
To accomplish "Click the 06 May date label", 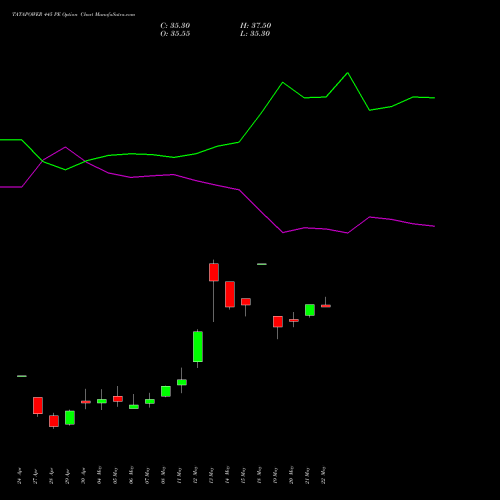I will point(131,475).
